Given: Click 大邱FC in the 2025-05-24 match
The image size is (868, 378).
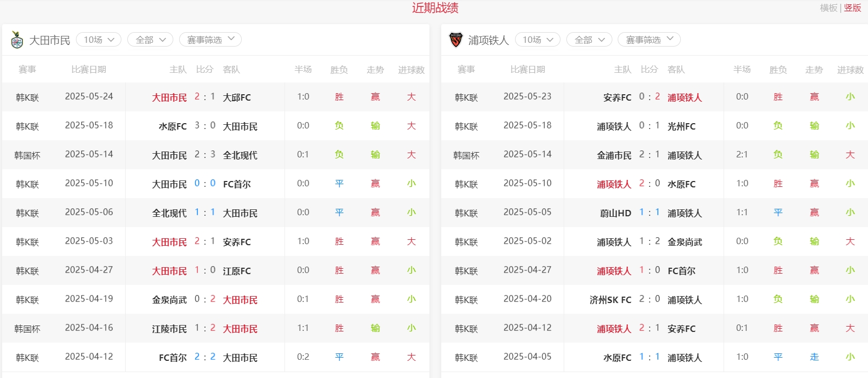Looking at the screenshot, I should 236,97.
